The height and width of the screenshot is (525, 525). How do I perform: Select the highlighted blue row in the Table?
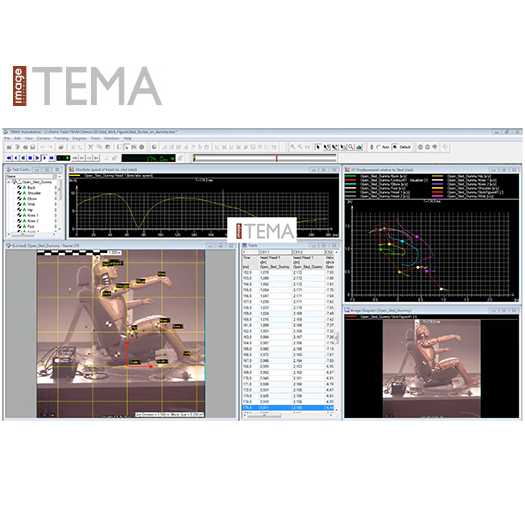pos(288,408)
